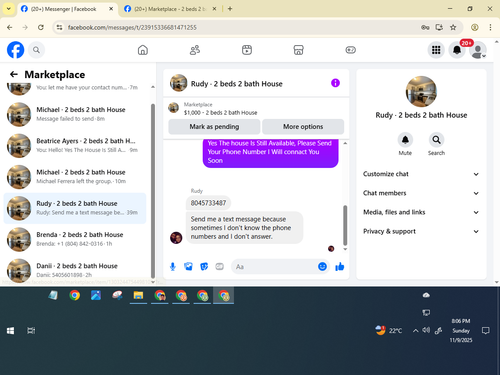Click the conversation list scrollbar

153,190
